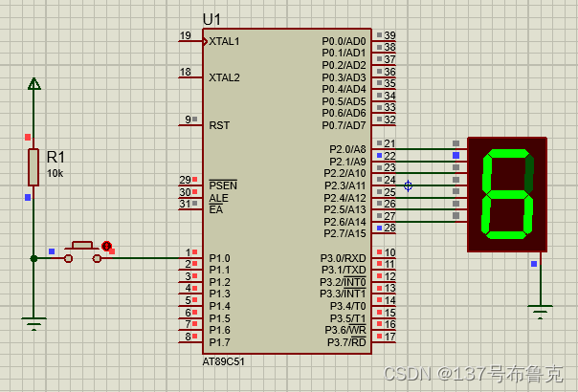Screen dimensions: 578x392
Task: Click the XTAL2 pin label
Action: [x=224, y=77]
